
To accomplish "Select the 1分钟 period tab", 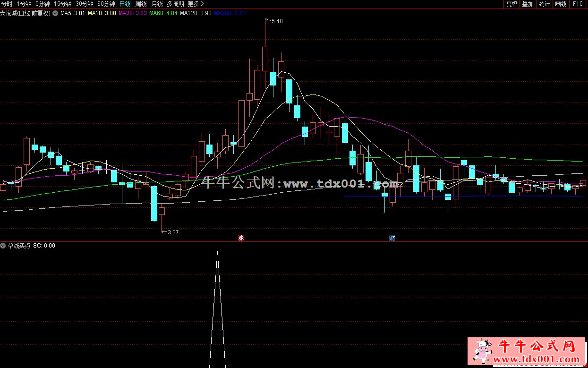I will pos(24,4).
